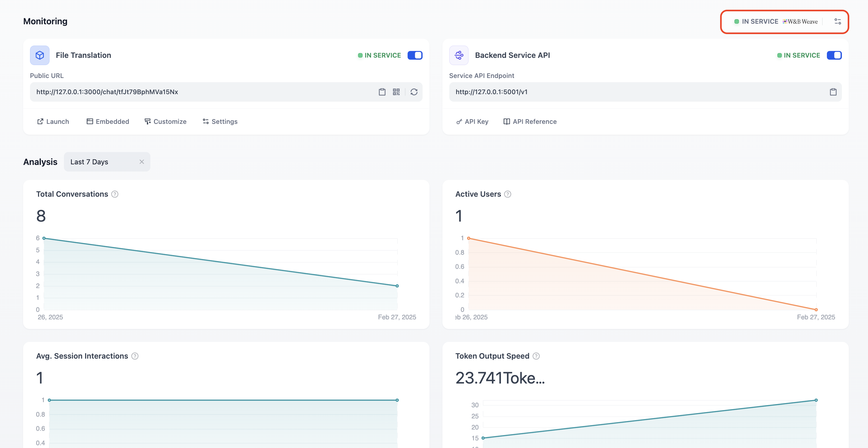868x448 pixels.
Task: Click Active Users help icon
Action: coord(508,194)
